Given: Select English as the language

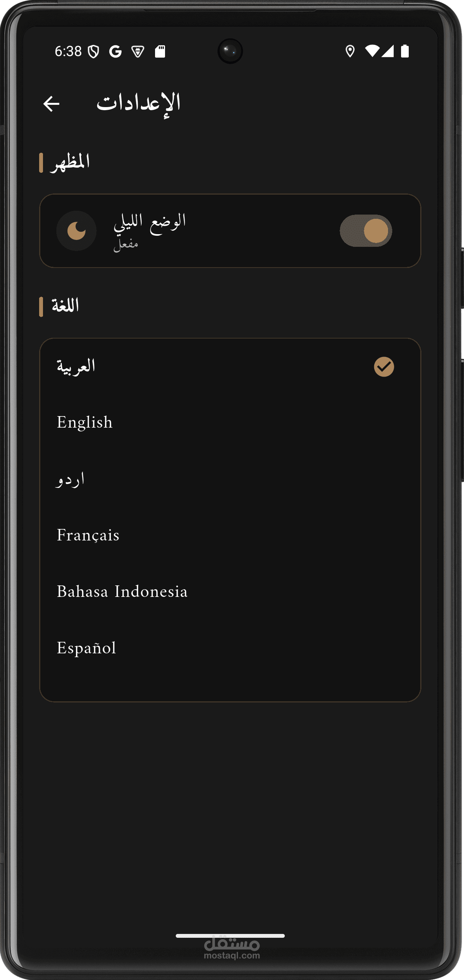Looking at the screenshot, I should point(230,423).
